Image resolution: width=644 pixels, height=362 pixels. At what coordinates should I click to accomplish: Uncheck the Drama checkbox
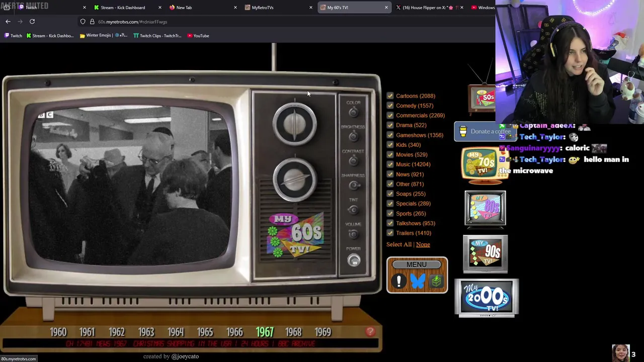pyautogui.click(x=390, y=125)
